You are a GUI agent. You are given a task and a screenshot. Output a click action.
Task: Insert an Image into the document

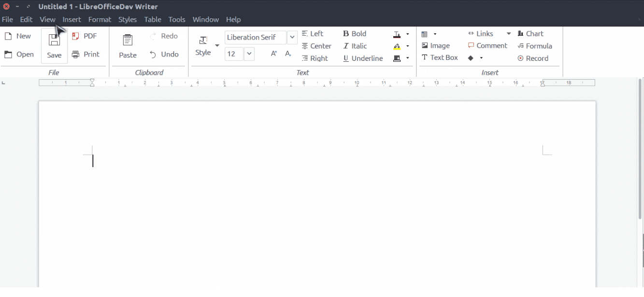pyautogui.click(x=437, y=45)
